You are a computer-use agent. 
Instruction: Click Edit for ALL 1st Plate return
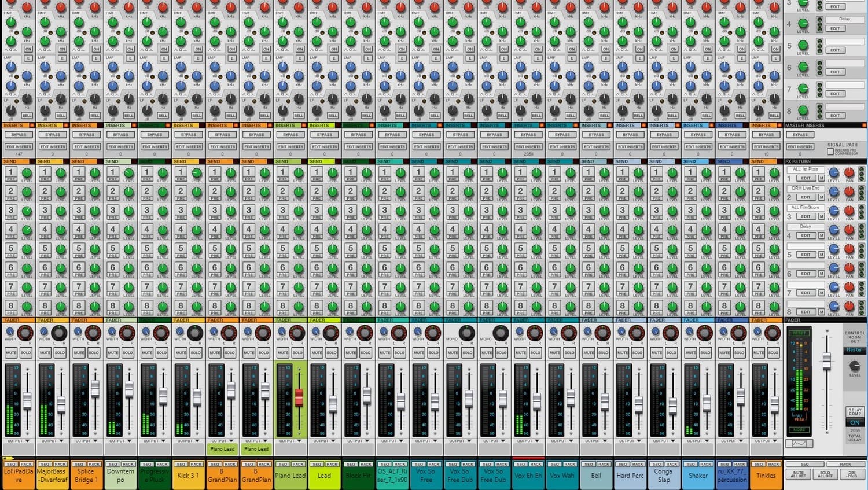tap(806, 178)
